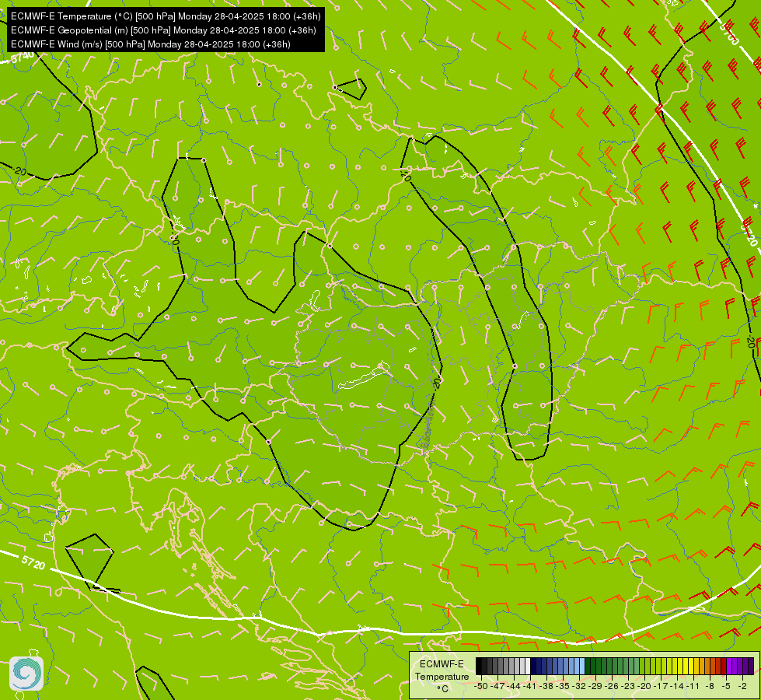Select the ECMWF-E Wind (m/s) title line
Viewport: 761px width, 700px height.
pyautogui.click(x=151, y=44)
